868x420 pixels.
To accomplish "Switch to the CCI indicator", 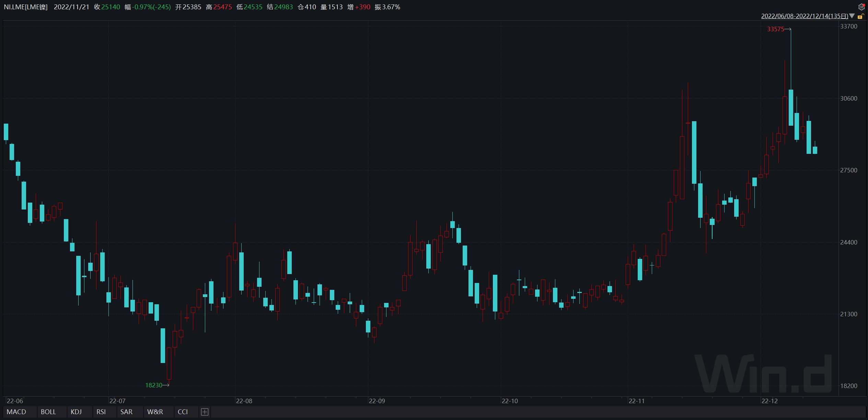I will [183, 412].
